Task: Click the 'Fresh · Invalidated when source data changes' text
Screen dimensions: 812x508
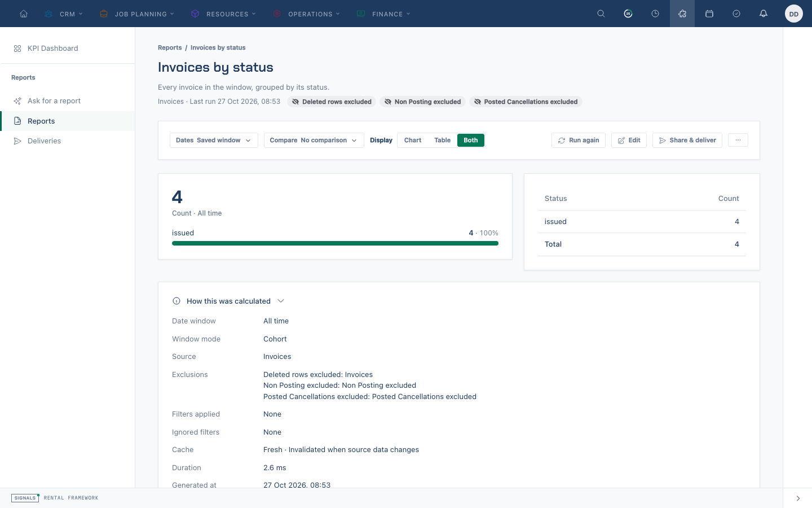Action: pyautogui.click(x=341, y=450)
